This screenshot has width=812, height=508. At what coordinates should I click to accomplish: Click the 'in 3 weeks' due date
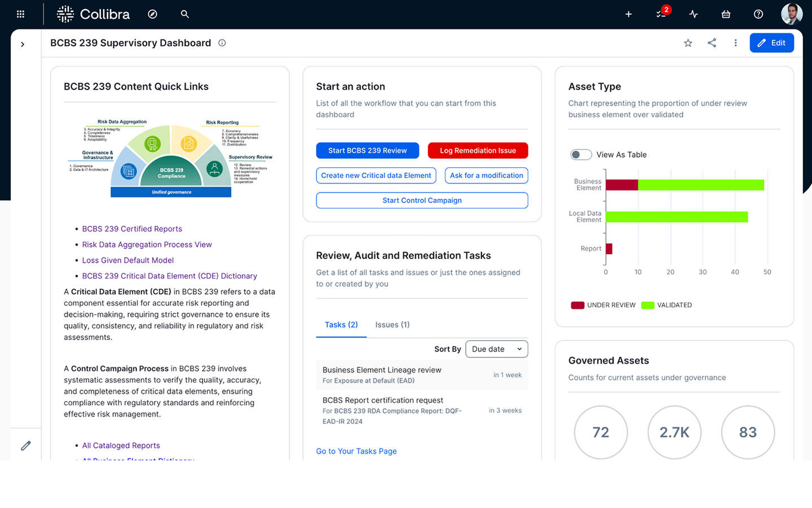click(505, 410)
